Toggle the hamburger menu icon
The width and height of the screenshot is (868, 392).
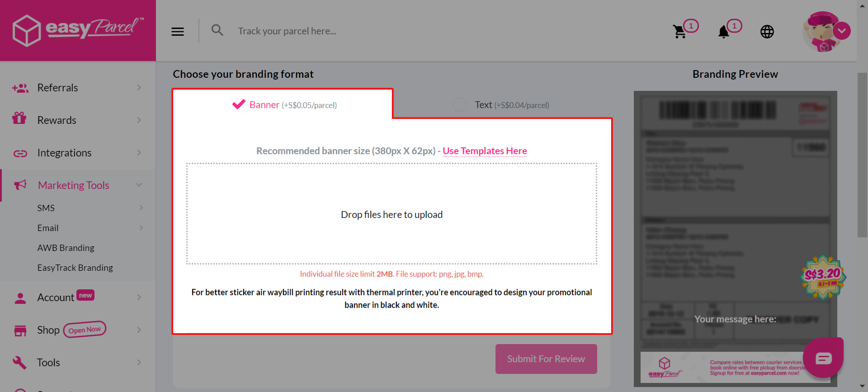point(178,32)
